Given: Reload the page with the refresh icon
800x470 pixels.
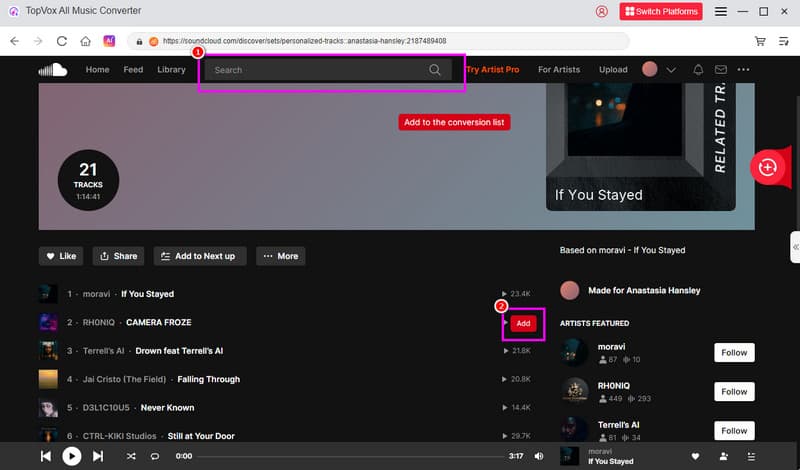Looking at the screenshot, I should pyautogui.click(x=62, y=41).
